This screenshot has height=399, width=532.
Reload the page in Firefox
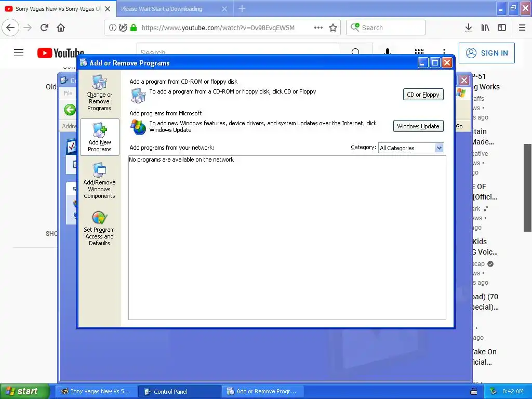click(x=45, y=28)
